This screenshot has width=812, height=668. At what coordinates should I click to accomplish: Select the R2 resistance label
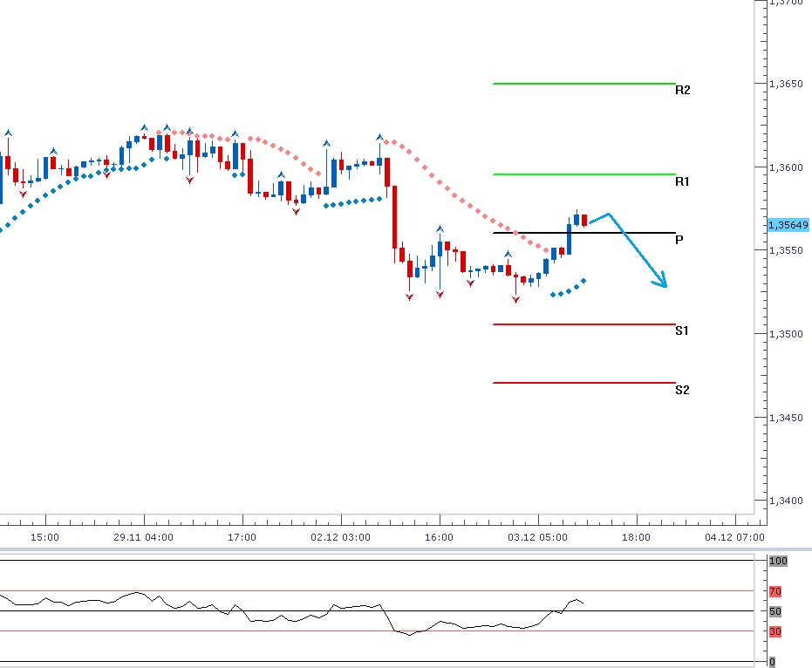[x=683, y=90]
